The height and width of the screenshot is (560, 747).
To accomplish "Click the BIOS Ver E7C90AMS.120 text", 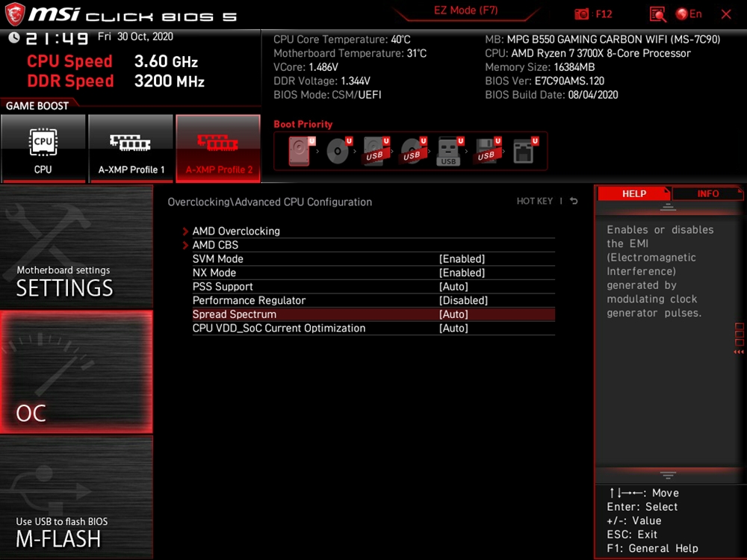I will coord(545,81).
